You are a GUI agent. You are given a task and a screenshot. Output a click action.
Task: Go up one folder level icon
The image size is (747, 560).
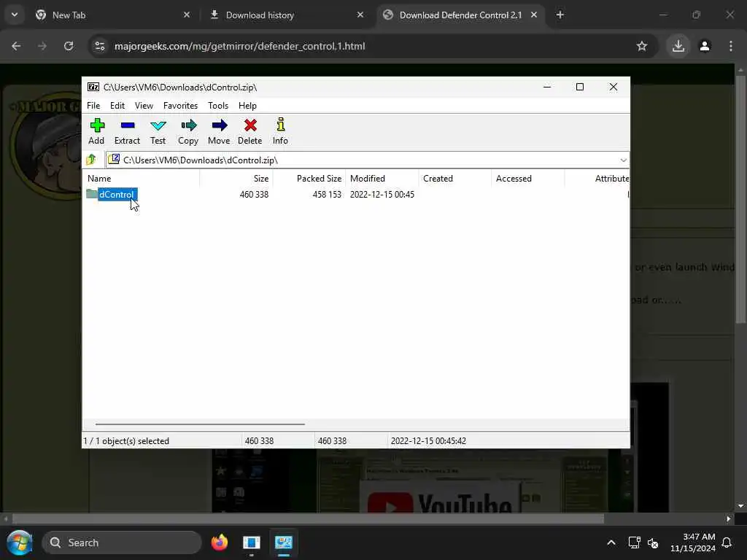[91, 160]
